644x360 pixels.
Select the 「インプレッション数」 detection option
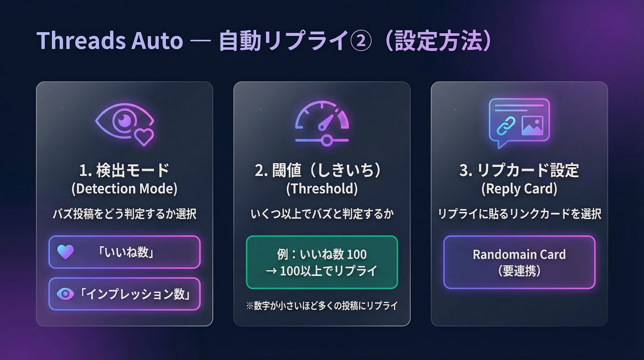click(124, 294)
